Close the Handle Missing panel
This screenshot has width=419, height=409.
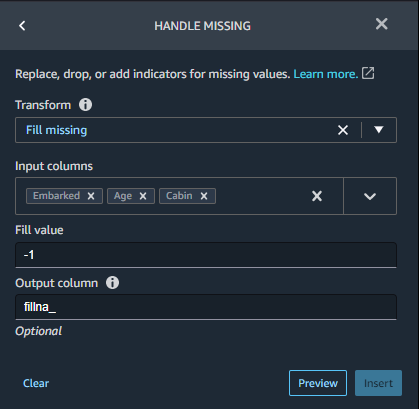pos(381,24)
